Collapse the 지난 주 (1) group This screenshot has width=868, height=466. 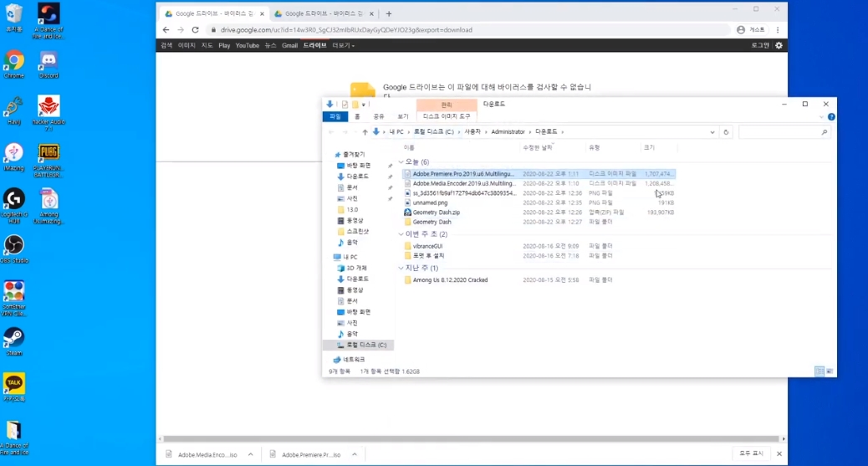(401, 269)
